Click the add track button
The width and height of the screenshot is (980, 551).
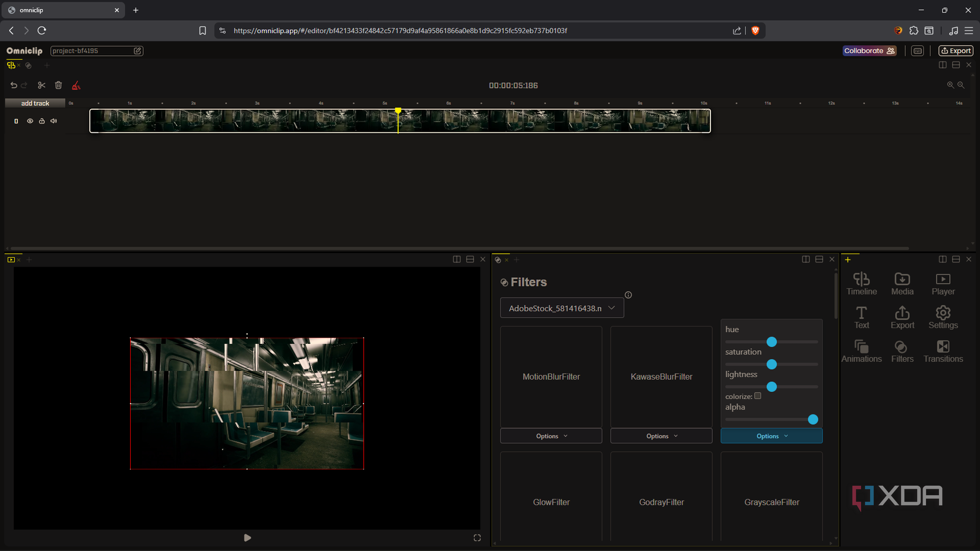[x=34, y=103]
